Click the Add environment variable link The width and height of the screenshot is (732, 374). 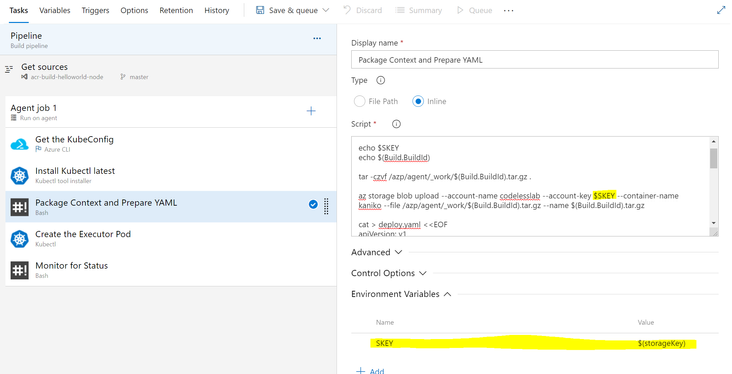[370, 371]
